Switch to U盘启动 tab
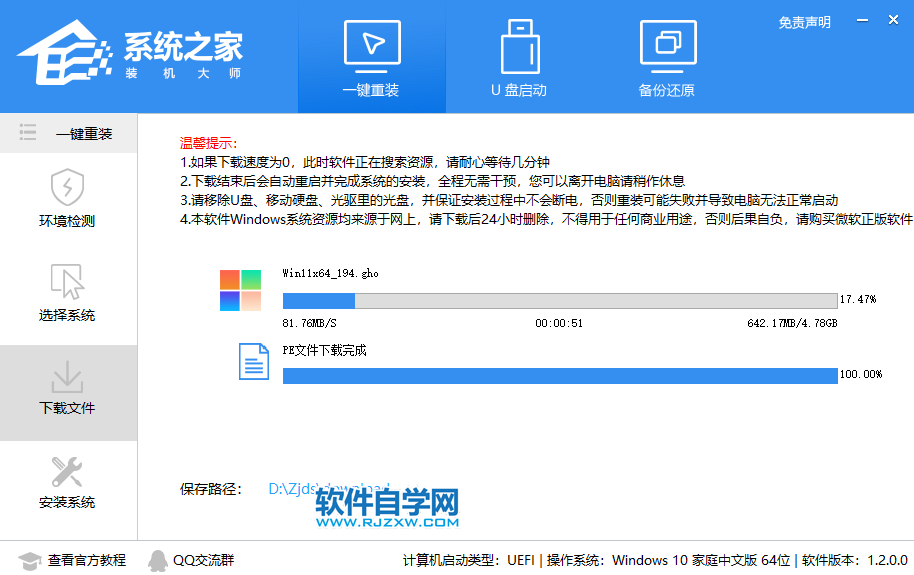Viewport: 914px width, 575px height. tap(519, 58)
